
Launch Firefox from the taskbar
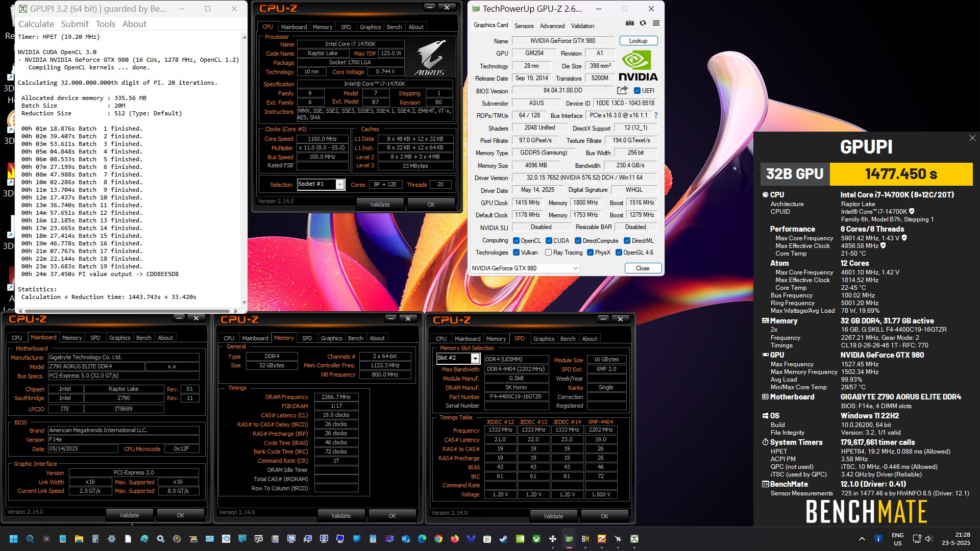coord(455,539)
